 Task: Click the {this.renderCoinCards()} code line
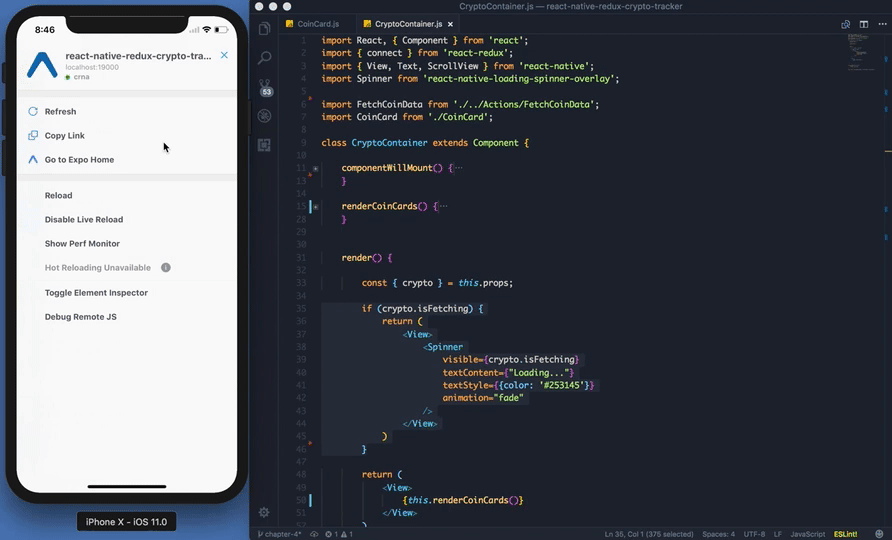click(x=462, y=500)
